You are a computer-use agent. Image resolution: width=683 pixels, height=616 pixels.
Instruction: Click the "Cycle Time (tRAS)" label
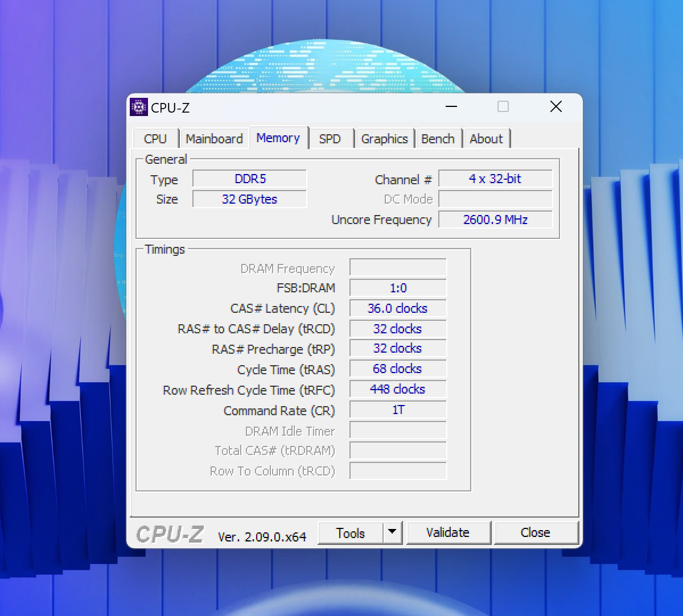click(286, 370)
